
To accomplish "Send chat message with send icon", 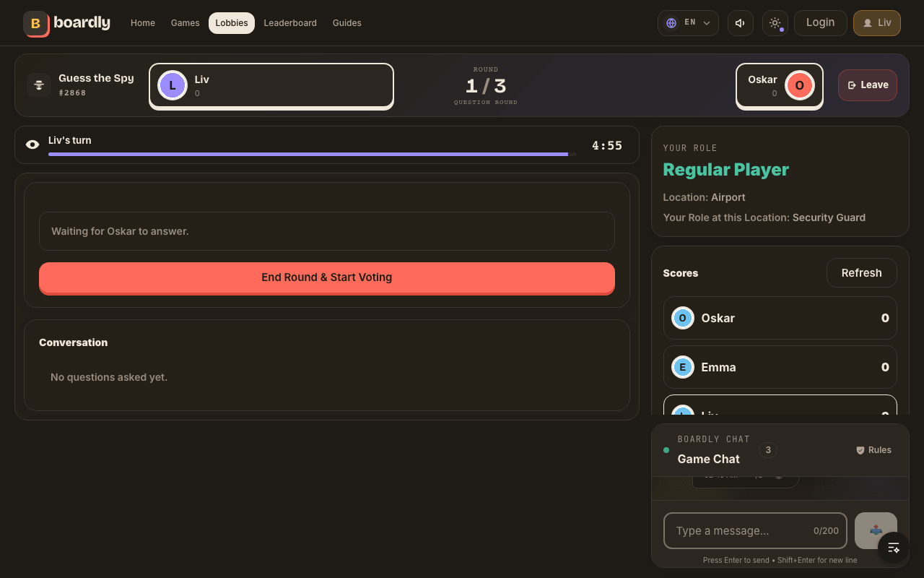I will (x=876, y=531).
